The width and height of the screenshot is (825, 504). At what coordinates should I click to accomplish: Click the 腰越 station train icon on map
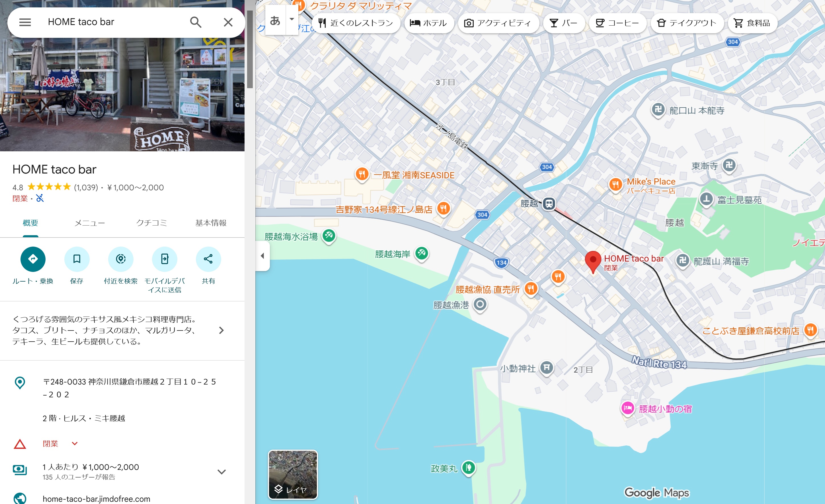pos(549,203)
